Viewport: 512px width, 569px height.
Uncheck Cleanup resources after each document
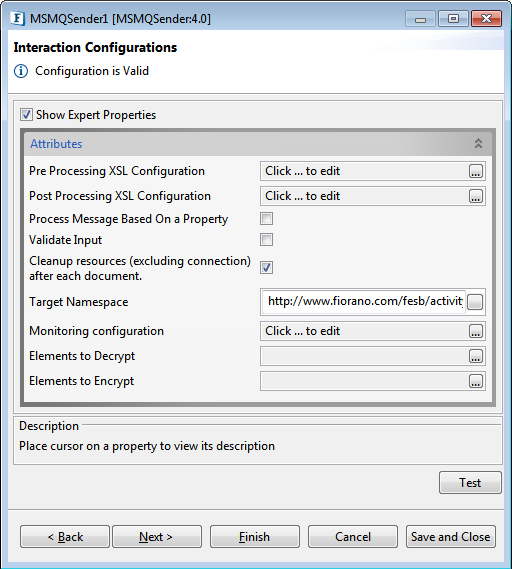266,268
